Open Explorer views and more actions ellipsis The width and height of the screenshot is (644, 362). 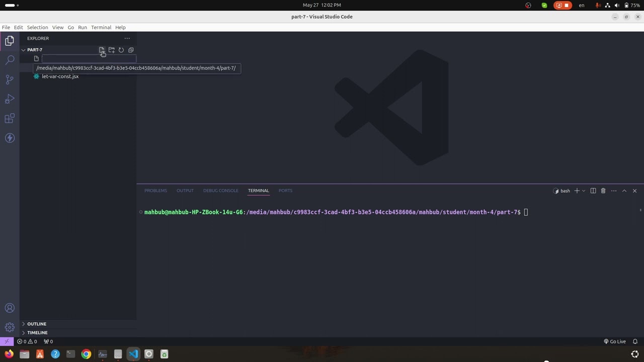pyautogui.click(x=127, y=38)
